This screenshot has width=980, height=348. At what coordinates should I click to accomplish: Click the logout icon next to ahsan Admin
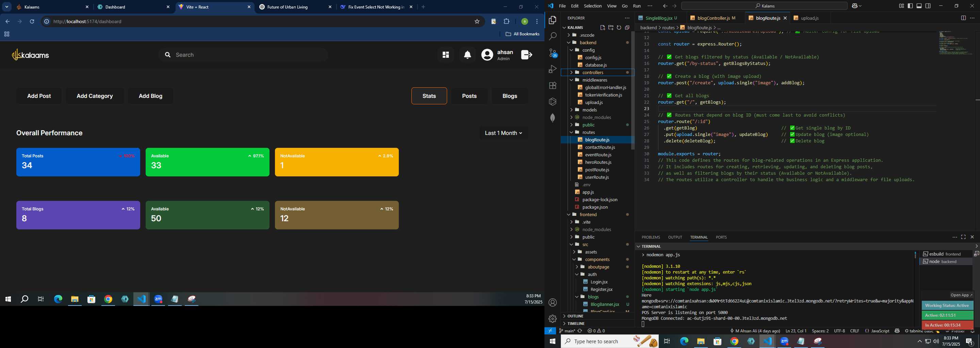[526, 55]
